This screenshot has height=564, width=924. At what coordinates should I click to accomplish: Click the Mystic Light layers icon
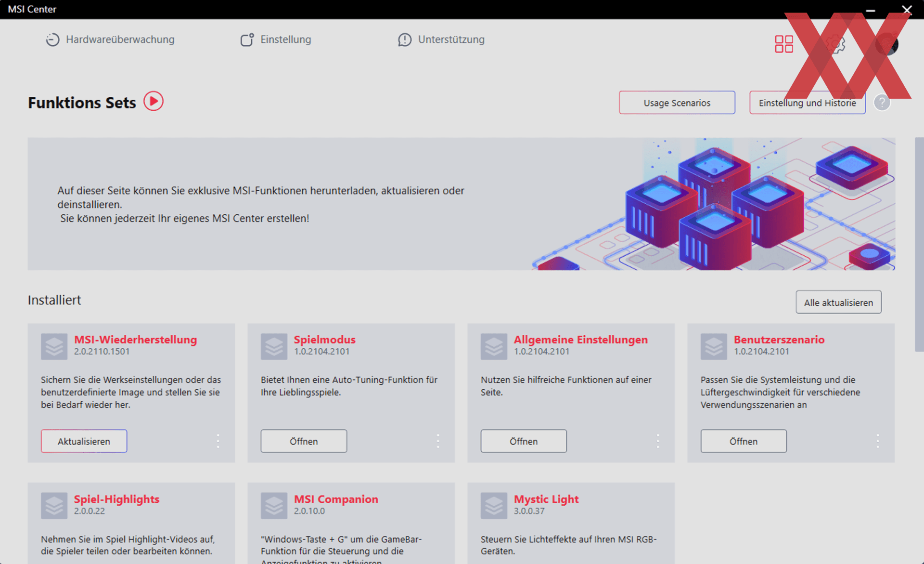(x=494, y=506)
